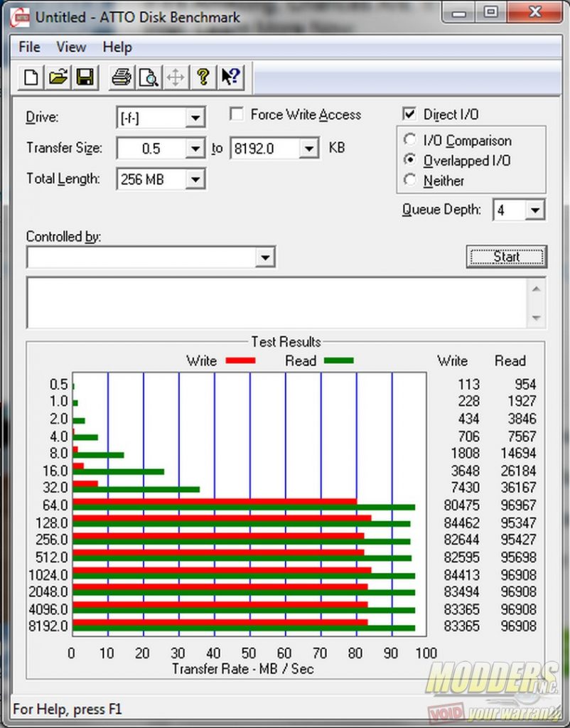Viewport: 570px width, 728px height.
Task: Click the Print toolbar icon
Action: pyautogui.click(x=122, y=77)
